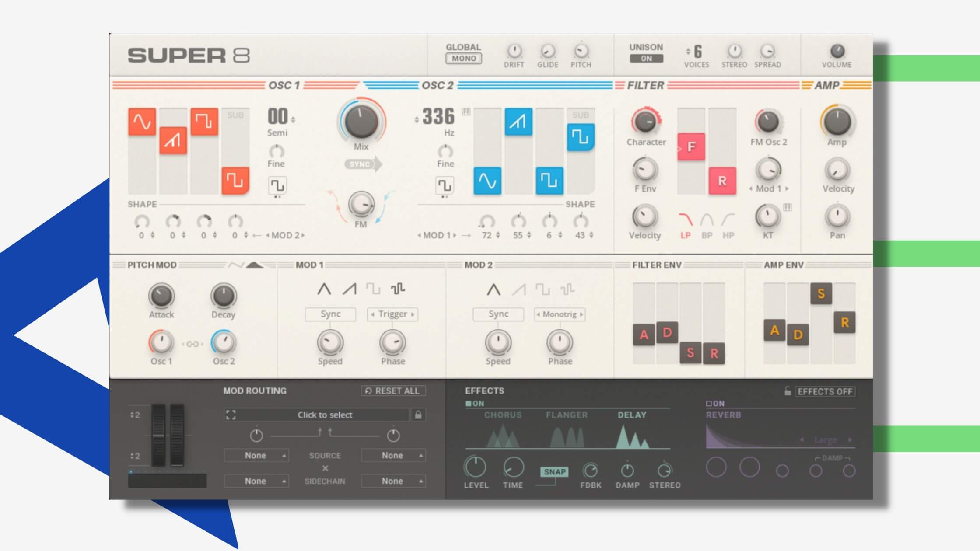Image resolution: width=980 pixels, height=551 pixels.
Task: Open the MOD 2 Monotrig mode selector
Action: coord(560,314)
